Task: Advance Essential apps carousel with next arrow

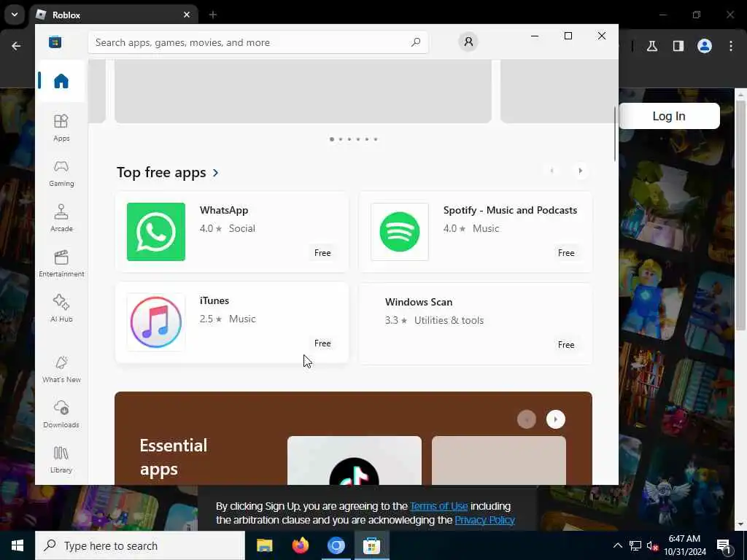Action: pos(555,419)
